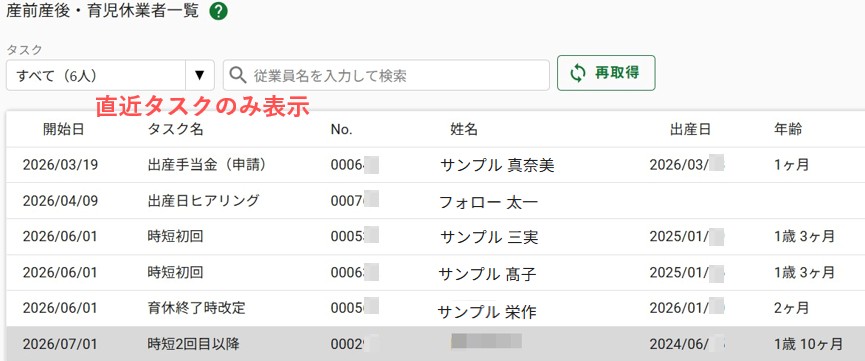This screenshot has height=361, width=865.
Task: Select employee サンプル 髙子
Action: [487, 274]
